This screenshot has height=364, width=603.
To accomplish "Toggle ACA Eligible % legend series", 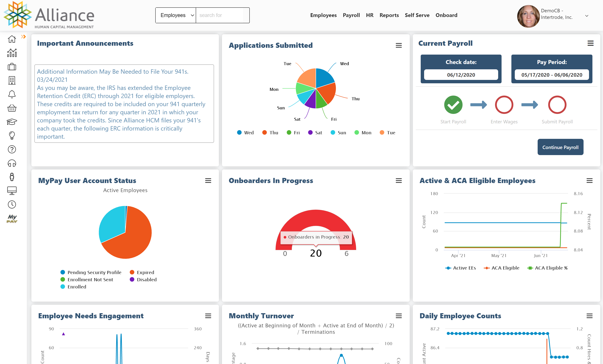I will pyautogui.click(x=547, y=268).
